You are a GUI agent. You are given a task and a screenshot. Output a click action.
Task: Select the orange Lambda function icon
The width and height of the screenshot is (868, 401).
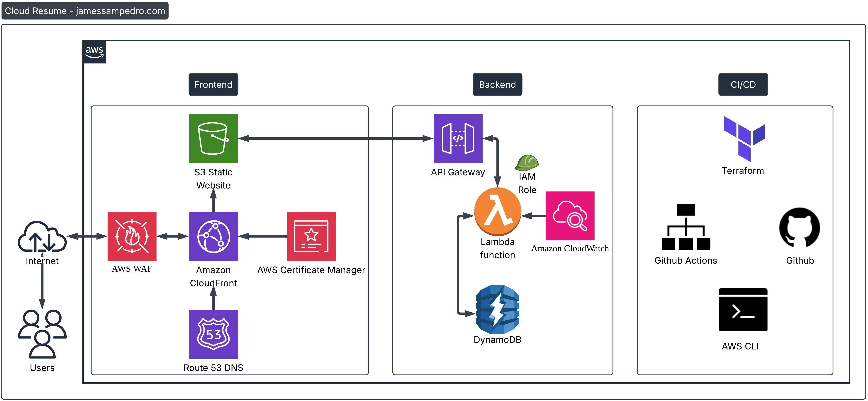click(x=498, y=211)
